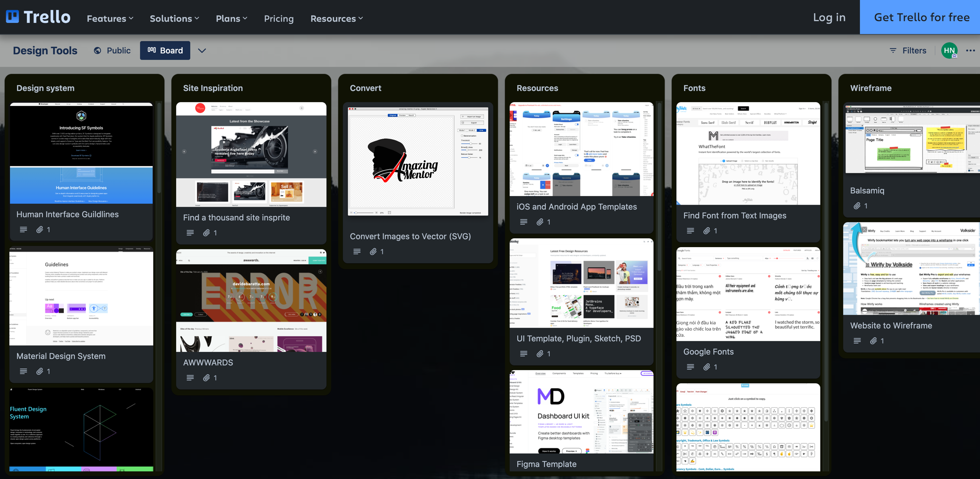Click the Trello logo icon
This screenshot has height=479, width=980.
[13, 17]
